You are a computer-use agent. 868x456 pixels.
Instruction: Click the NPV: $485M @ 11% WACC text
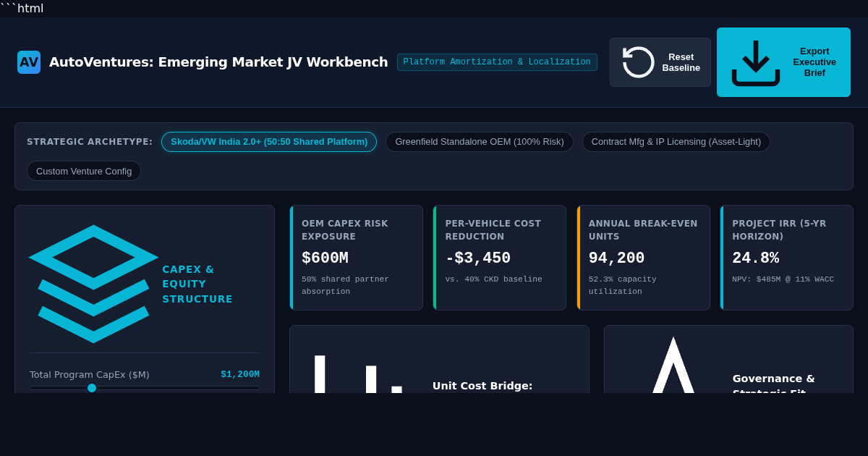(783, 279)
